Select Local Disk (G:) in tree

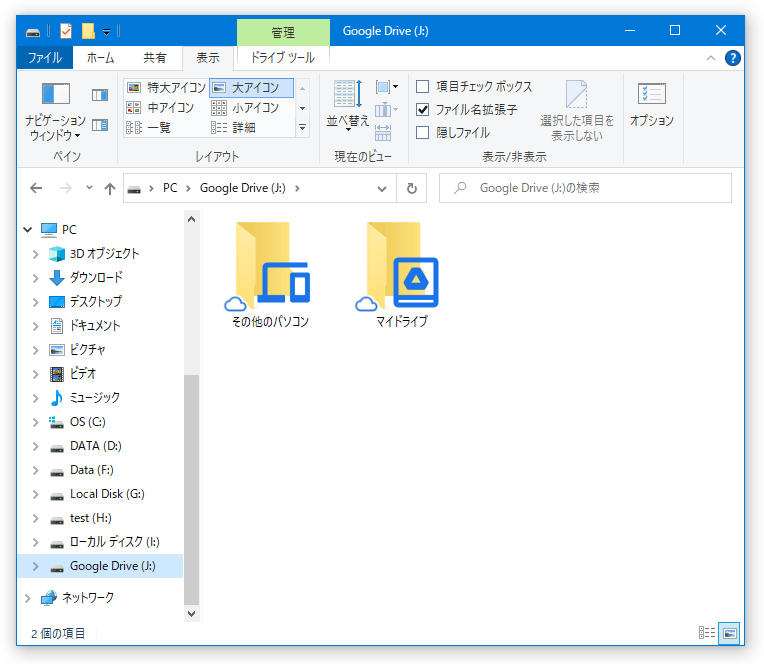pos(107,494)
